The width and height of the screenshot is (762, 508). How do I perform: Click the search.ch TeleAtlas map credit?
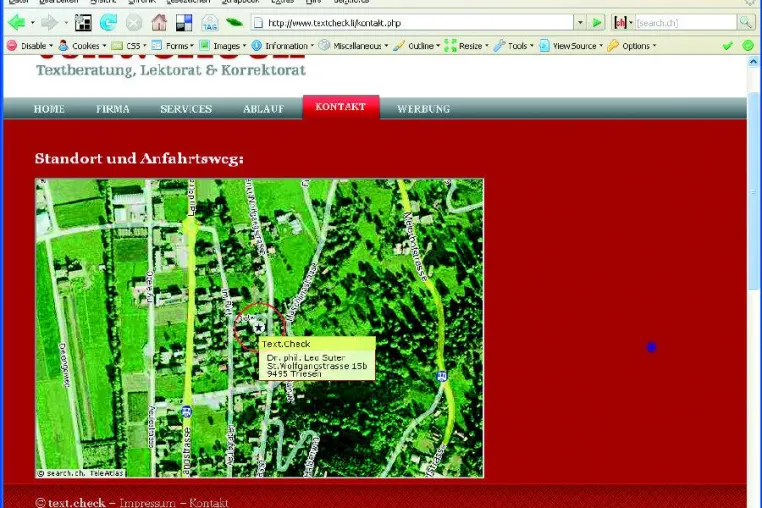click(81, 473)
